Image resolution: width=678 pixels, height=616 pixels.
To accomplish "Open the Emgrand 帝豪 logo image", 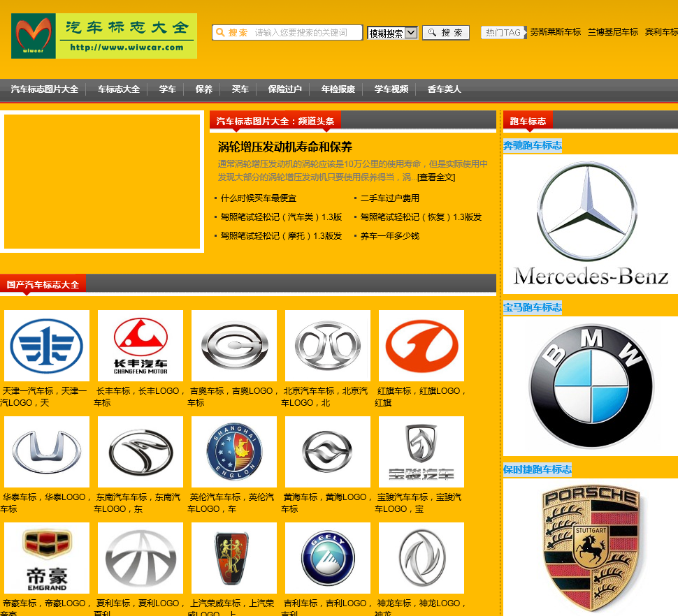I will 47,558.
